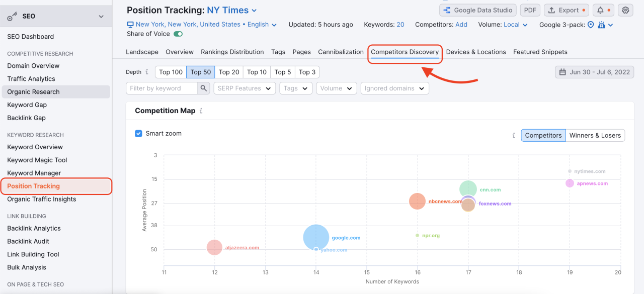Click the Google 3-pack building icon
644x294 pixels.
[601, 25]
